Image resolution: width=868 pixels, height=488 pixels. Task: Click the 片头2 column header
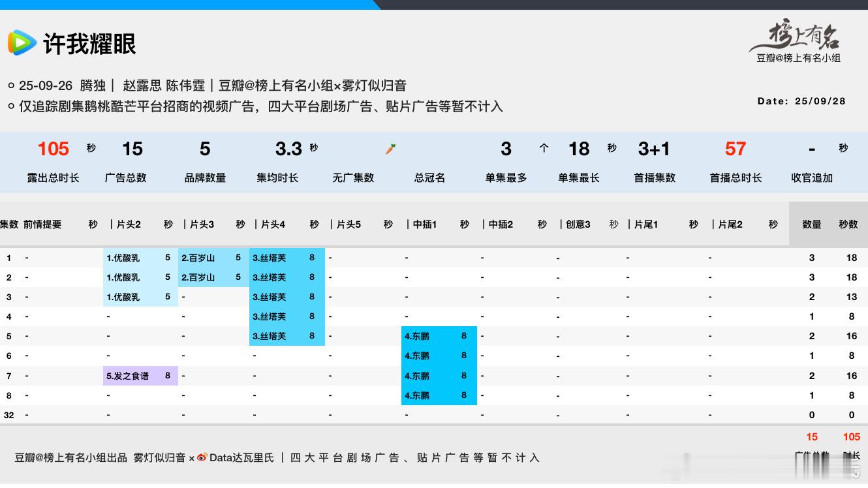[129, 224]
